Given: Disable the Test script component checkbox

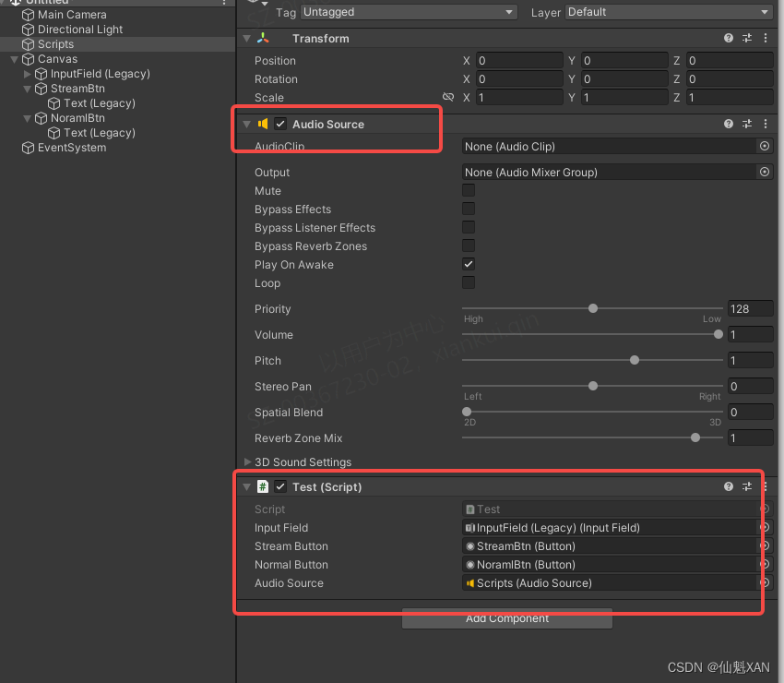Looking at the screenshot, I should (x=280, y=486).
